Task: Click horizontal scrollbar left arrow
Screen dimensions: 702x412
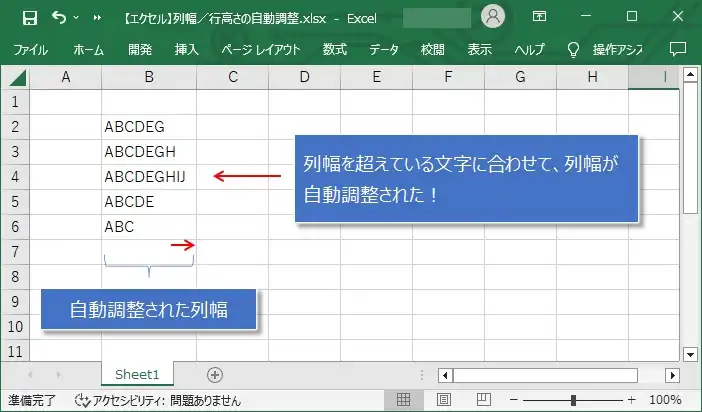Action: coord(445,375)
